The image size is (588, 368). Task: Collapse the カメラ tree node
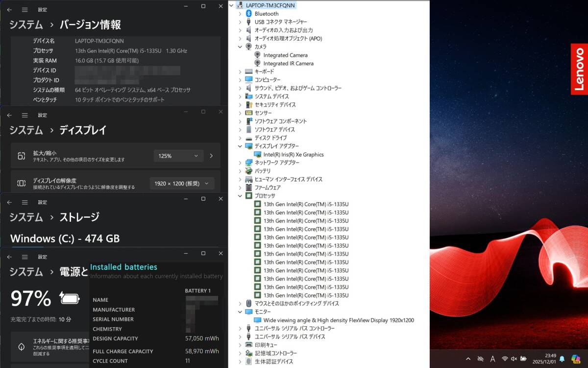(240, 47)
